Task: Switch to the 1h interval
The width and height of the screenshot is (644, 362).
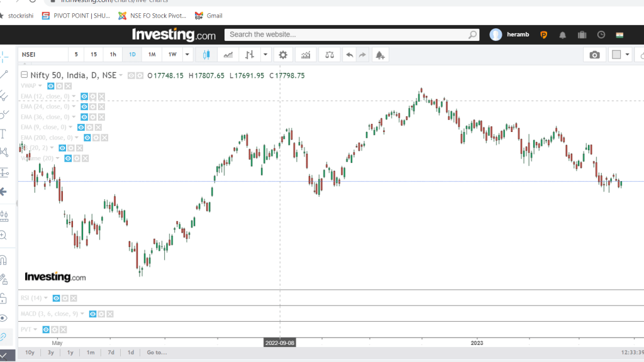Action: pyautogui.click(x=113, y=55)
